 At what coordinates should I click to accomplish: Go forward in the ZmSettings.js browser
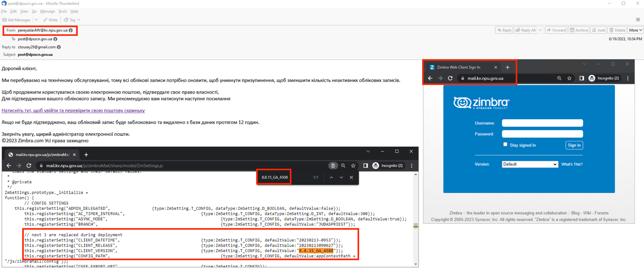18,166
